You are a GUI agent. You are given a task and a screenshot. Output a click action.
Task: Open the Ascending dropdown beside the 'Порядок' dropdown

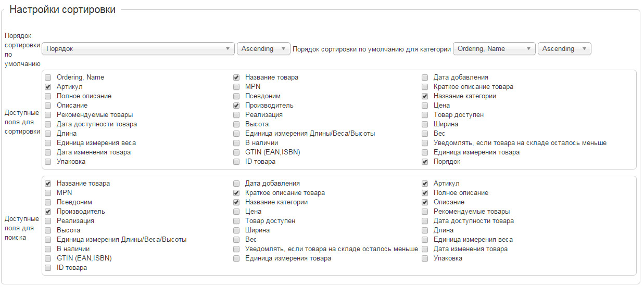point(263,49)
